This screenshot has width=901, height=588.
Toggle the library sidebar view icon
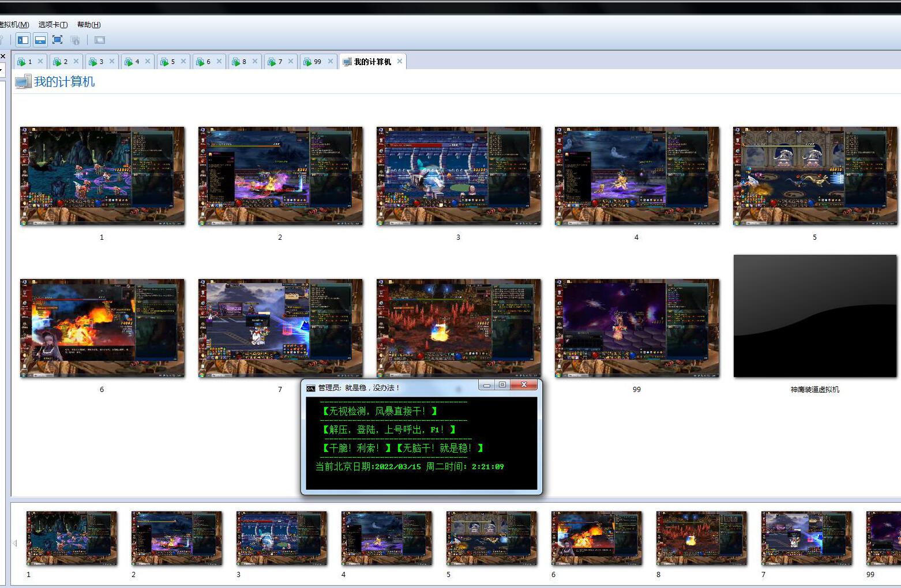click(x=23, y=40)
